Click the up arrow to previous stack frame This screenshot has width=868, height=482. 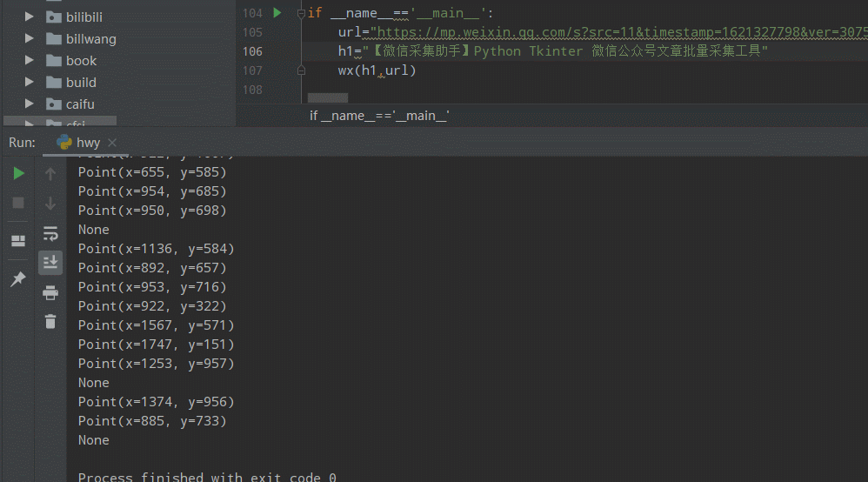click(x=50, y=174)
